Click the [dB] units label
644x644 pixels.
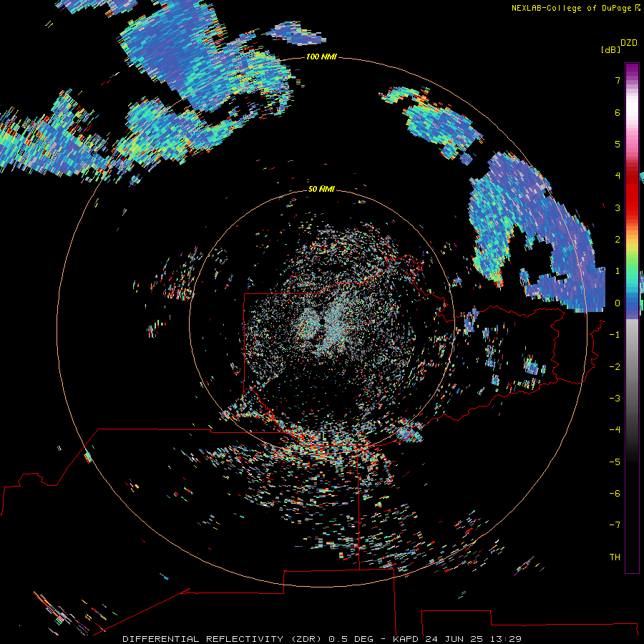tap(611, 49)
